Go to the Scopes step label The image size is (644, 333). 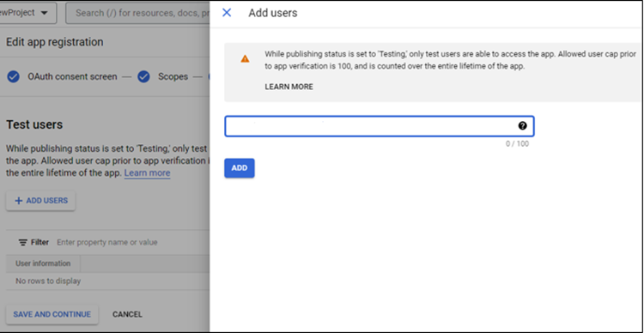click(x=173, y=76)
